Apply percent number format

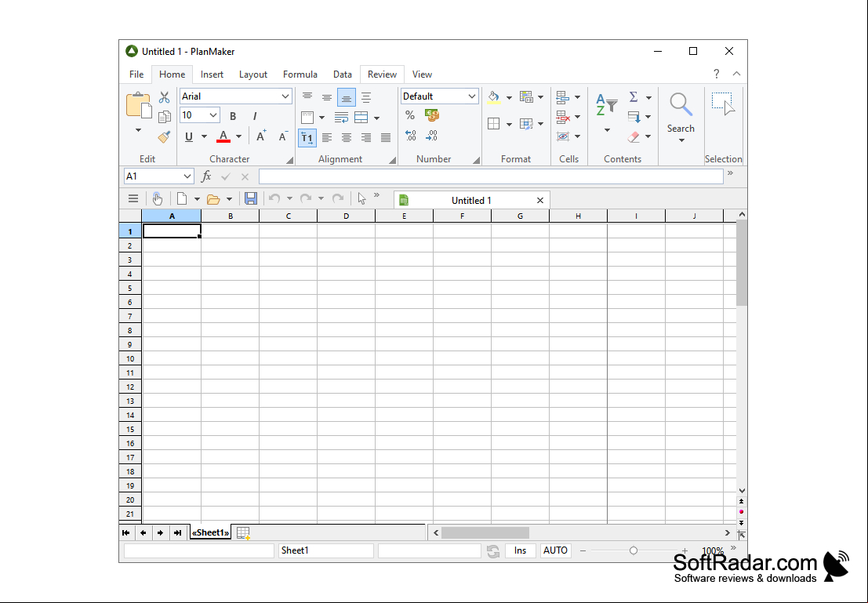click(409, 115)
